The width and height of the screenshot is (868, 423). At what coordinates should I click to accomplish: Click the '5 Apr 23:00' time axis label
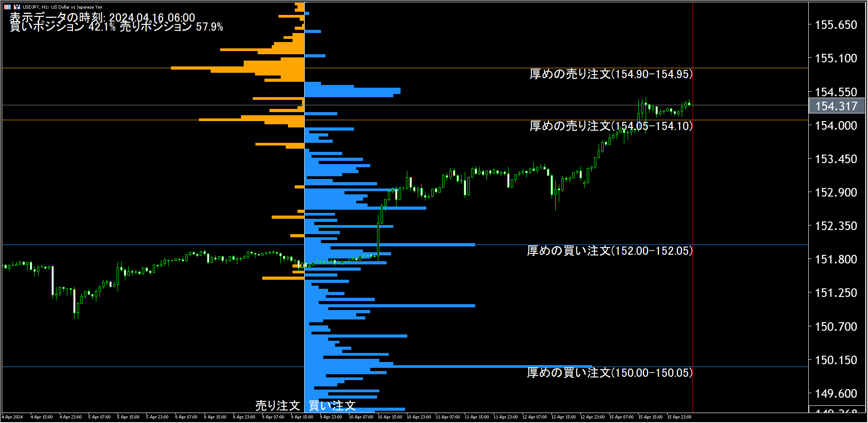[157, 417]
